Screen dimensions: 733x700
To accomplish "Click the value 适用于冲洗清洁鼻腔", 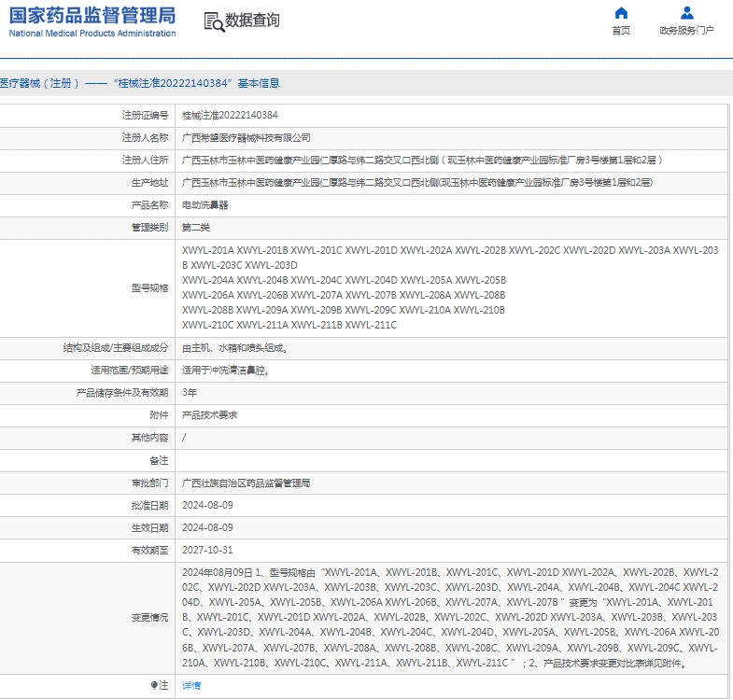I will pos(225,371).
